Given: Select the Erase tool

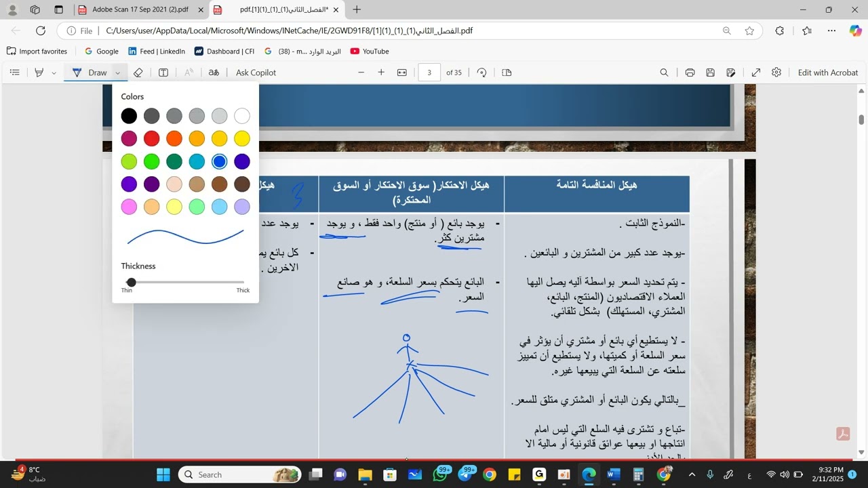Looking at the screenshot, I should pyautogui.click(x=138, y=73).
